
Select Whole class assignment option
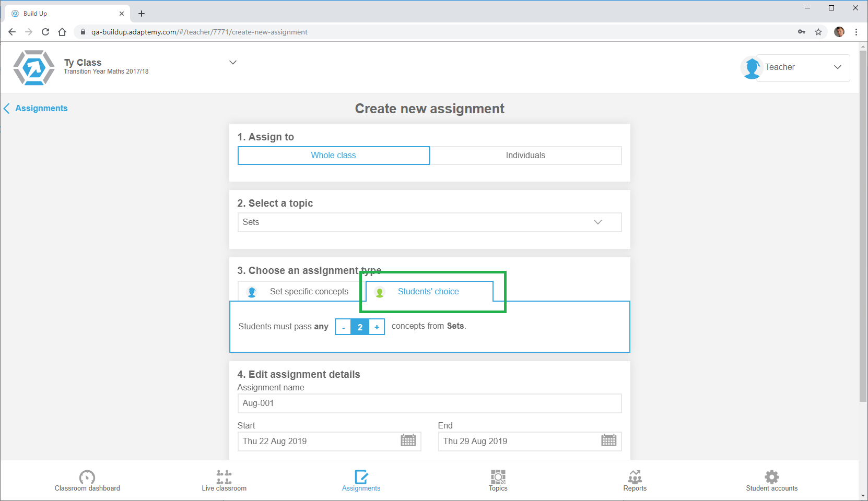click(x=333, y=156)
